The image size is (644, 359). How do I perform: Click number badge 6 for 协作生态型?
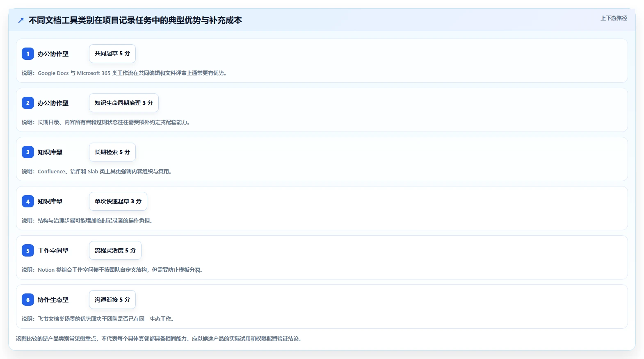(x=28, y=300)
